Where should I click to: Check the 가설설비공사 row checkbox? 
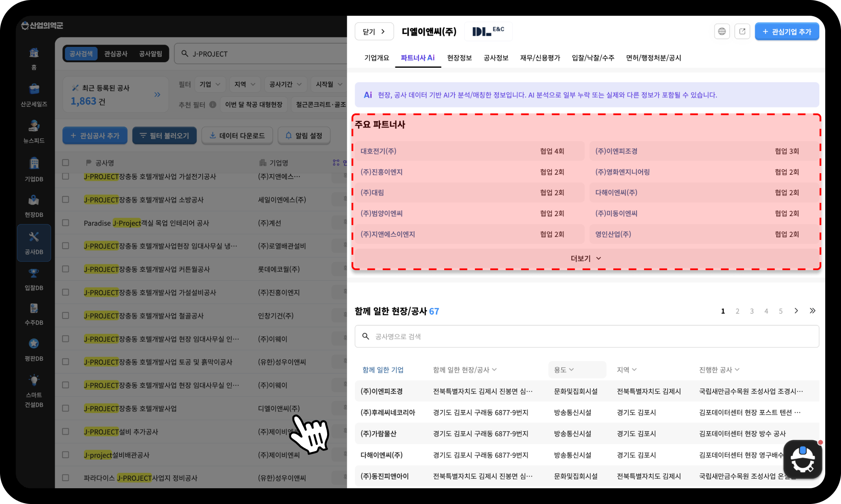tap(65, 293)
